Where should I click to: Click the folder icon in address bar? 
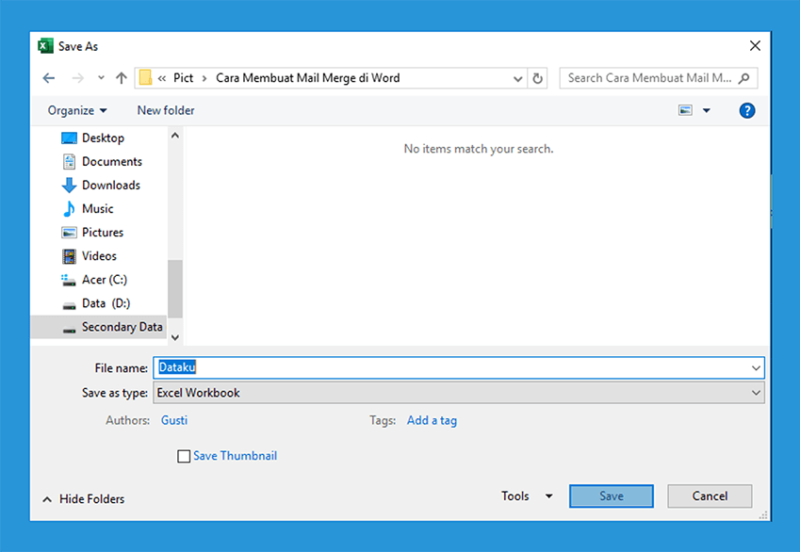pos(145,78)
